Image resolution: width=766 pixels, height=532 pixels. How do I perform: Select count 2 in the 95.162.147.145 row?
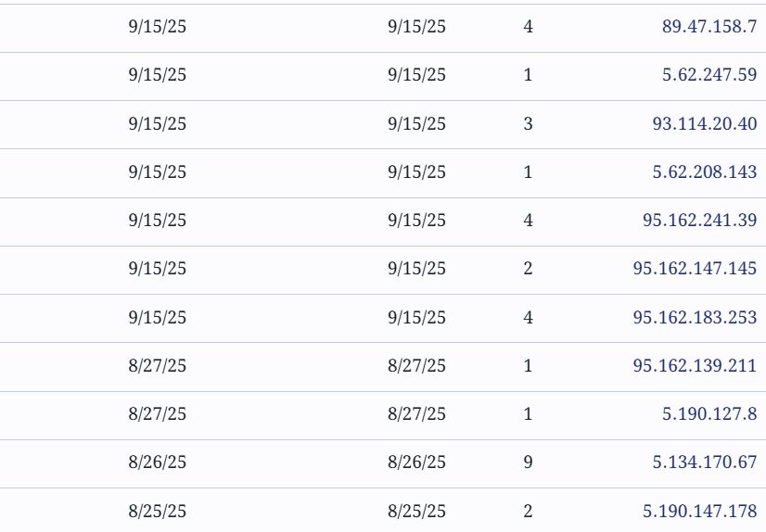[529, 269]
